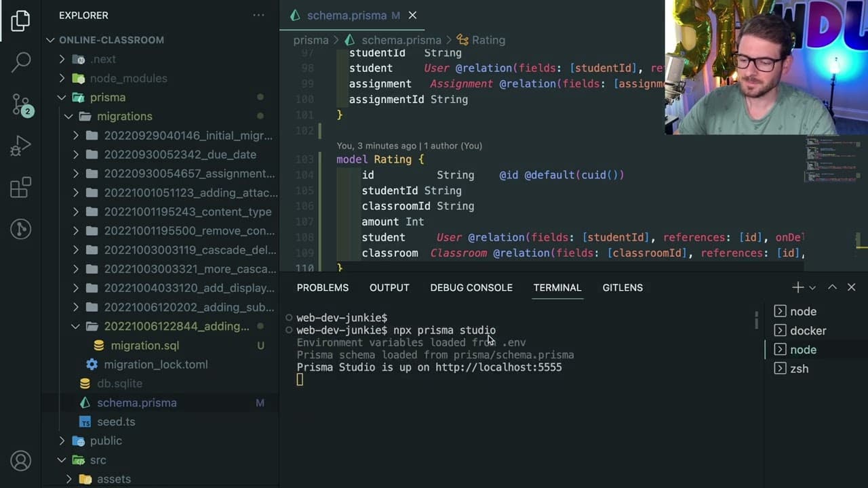Viewport: 868px width, 488px height.
Task: Open the Explorer view in activity bar
Action: pos(20,20)
